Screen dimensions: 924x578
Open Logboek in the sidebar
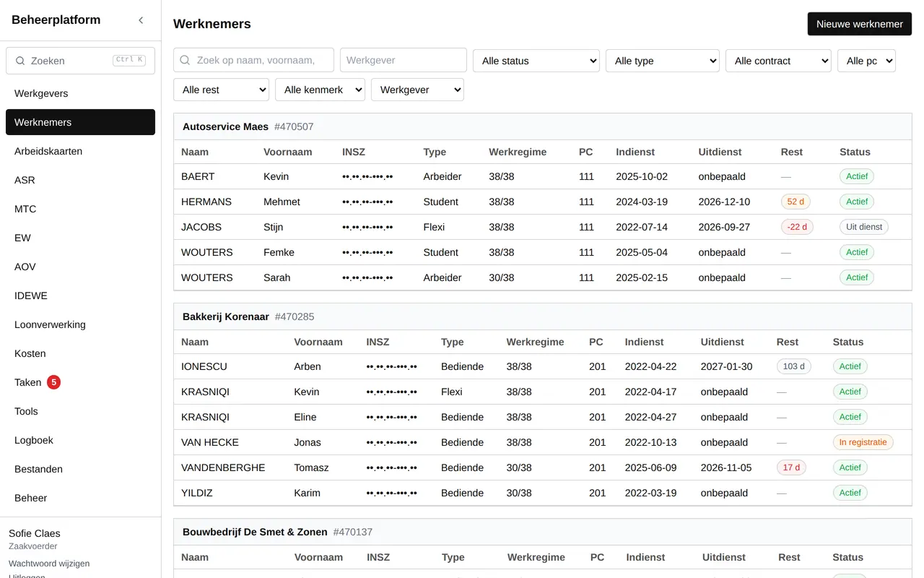coord(80,440)
